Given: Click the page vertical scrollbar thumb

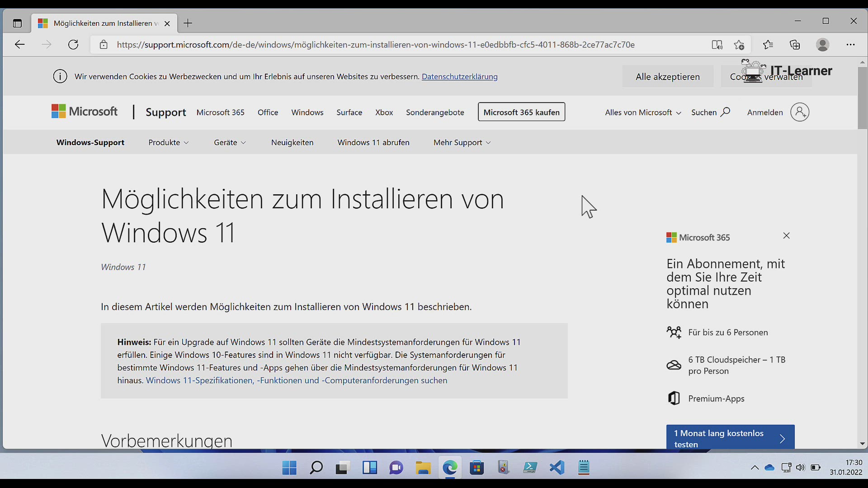Looking at the screenshot, I should [x=862, y=98].
